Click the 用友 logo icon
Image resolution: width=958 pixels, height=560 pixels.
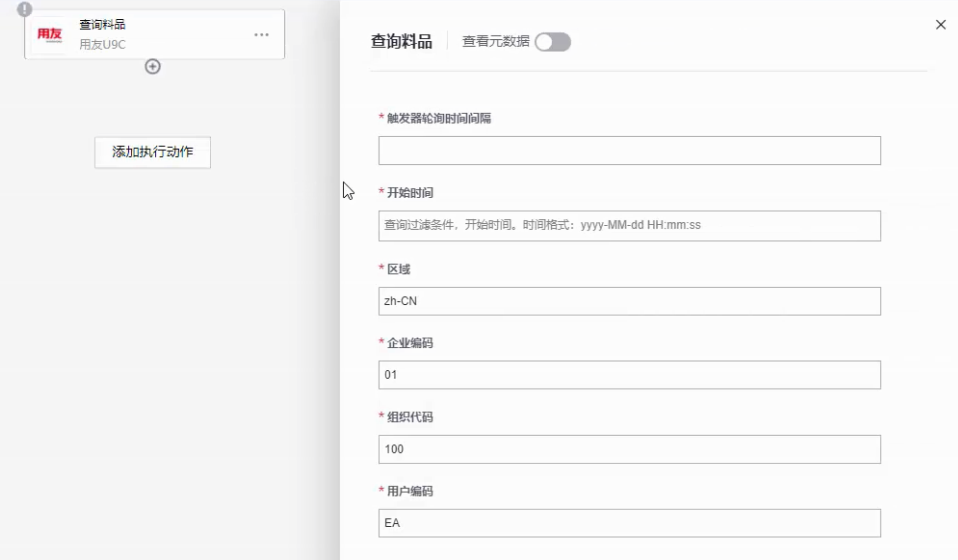49,34
